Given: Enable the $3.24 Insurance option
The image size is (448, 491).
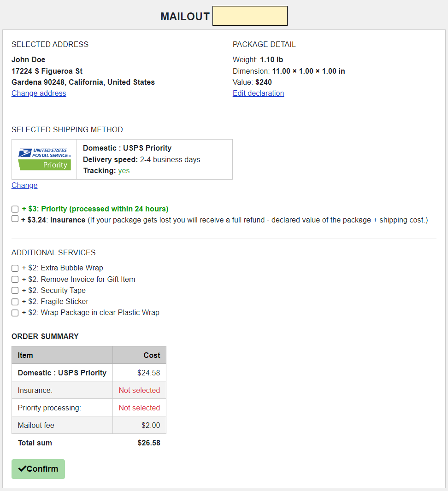Looking at the screenshot, I should [15, 219].
